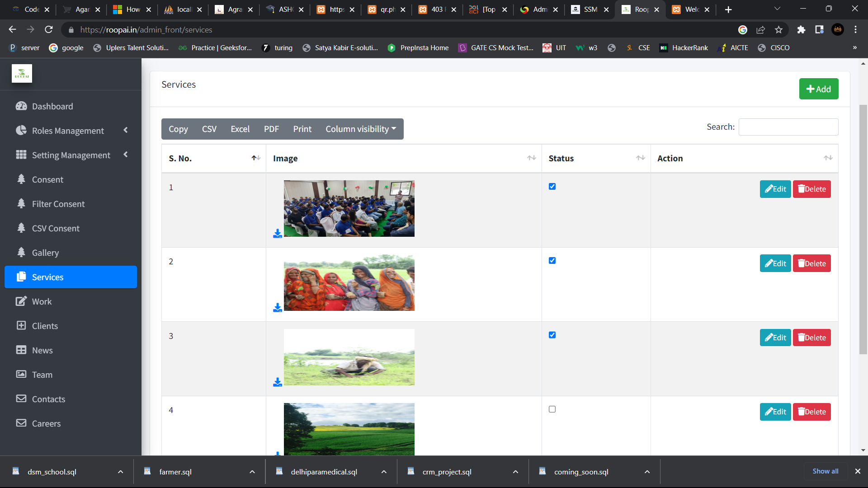The width and height of the screenshot is (868, 488).
Task: Toggle status checkbox for row 1
Action: click(552, 187)
